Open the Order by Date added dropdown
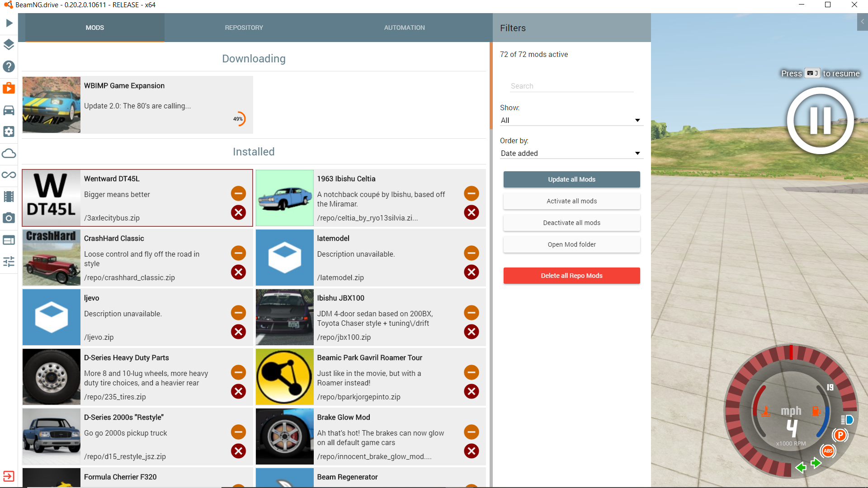 [571, 153]
